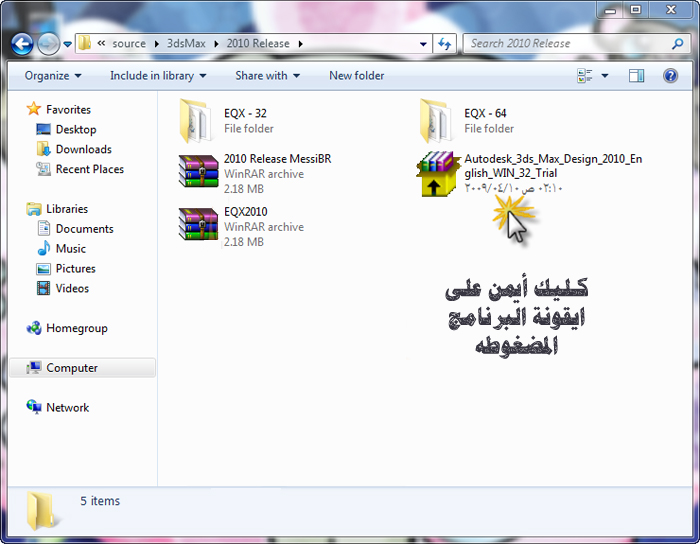
Task: Select the 2010 Release breadcrumb
Action: tap(258, 43)
